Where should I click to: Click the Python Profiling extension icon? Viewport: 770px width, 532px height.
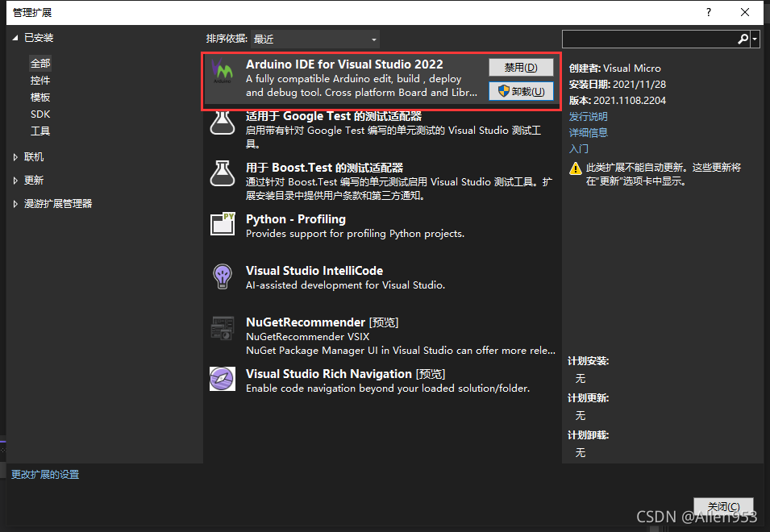[223, 224]
